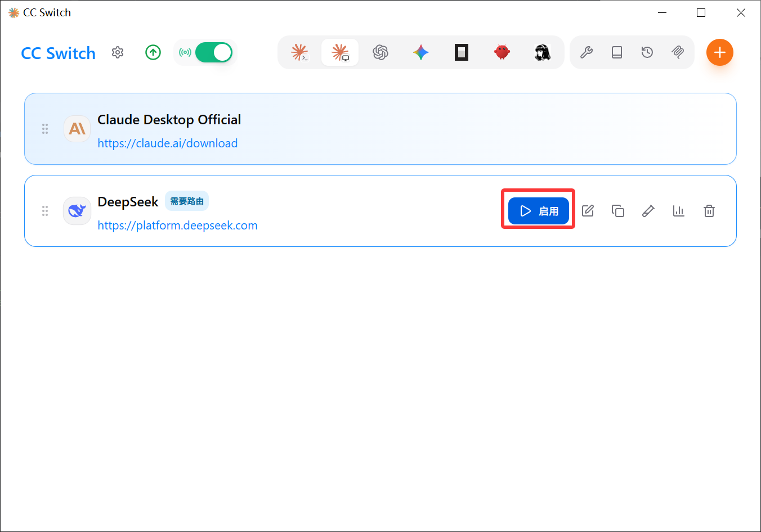Click the CC Switch blue title
The image size is (761, 532).
(59, 53)
